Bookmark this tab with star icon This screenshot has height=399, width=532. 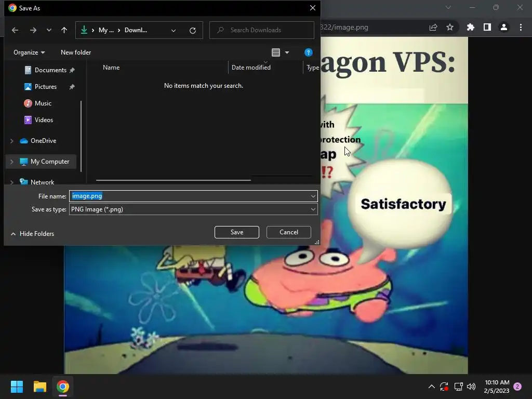pyautogui.click(x=450, y=28)
